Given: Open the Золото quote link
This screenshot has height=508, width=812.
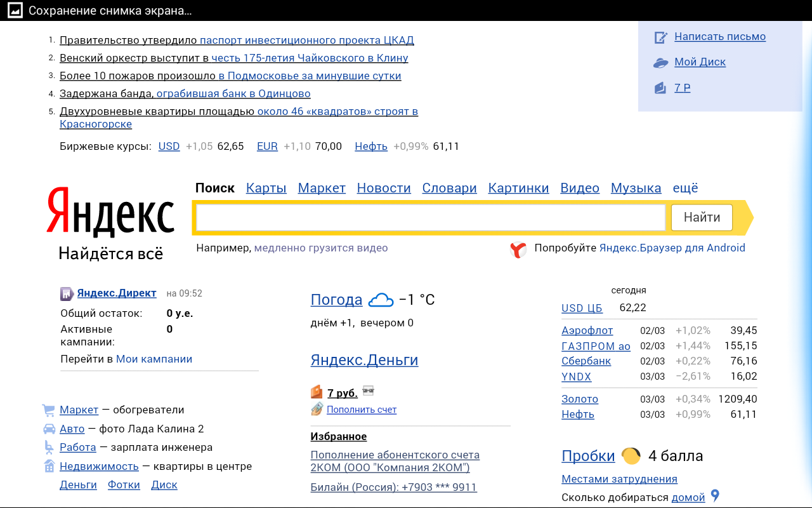Looking at the screenshot, I should [580, 399].
